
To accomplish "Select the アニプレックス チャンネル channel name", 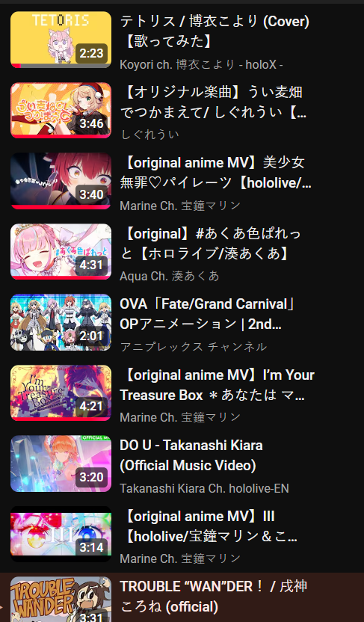I will pyautogui.click(x=193, y=346).
